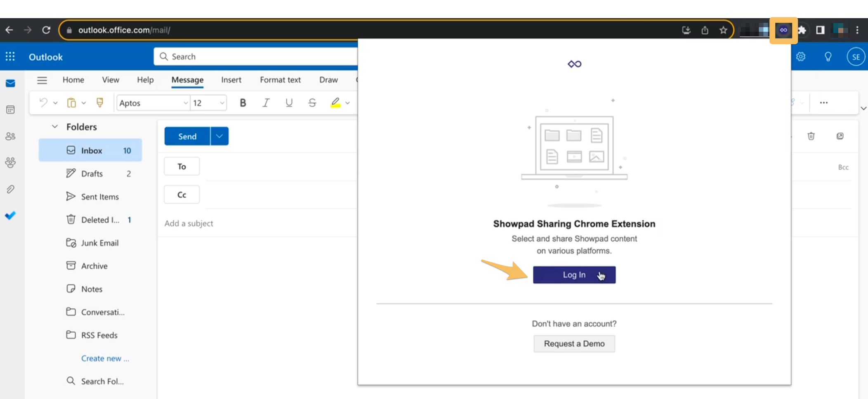Open the Home tab
Screen dimensions: 868x399
[x=73, y=80]
